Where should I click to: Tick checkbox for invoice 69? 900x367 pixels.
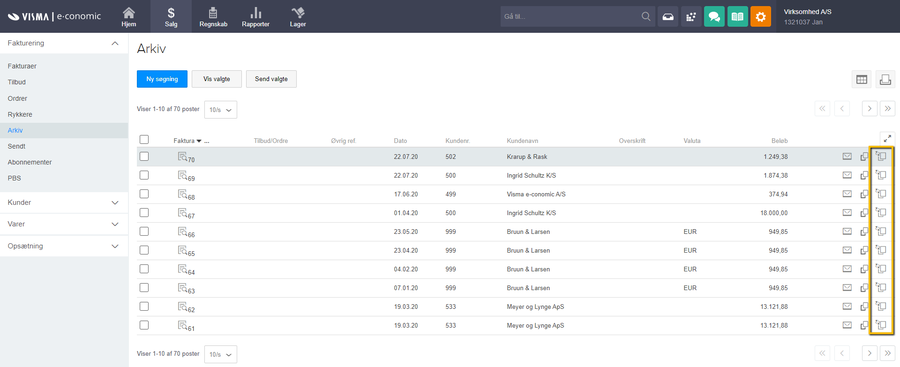(x=144, y=175)
